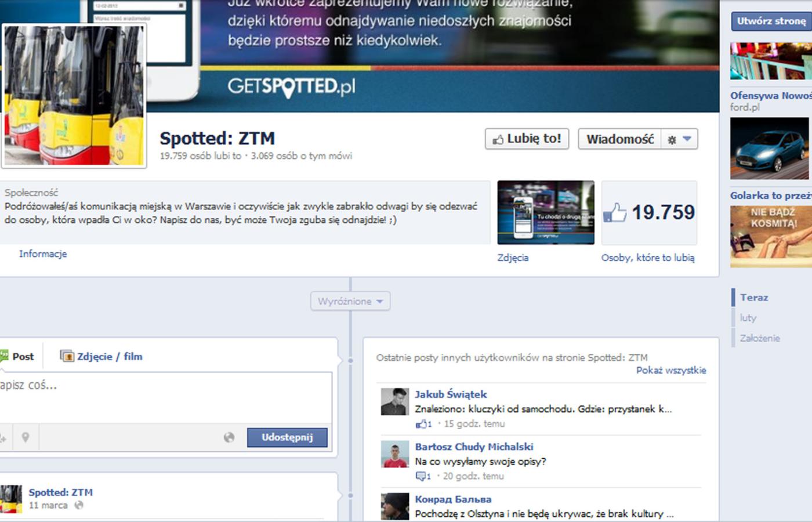
Task: Click the gear icon next to Wiadomość
Action: click(672, 140)
